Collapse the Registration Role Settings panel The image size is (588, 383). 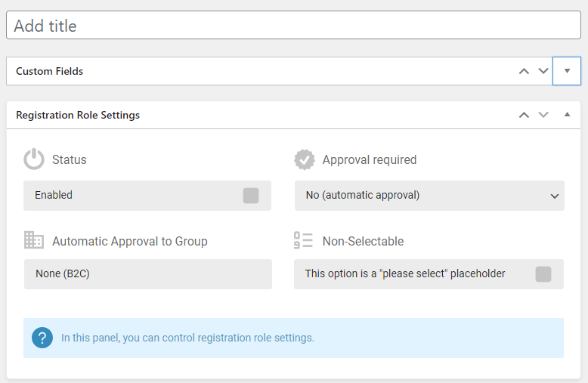567,115
